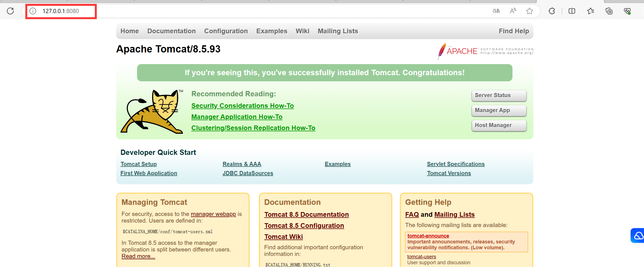Image resolution: width=644 pixels, height=267 pixels.
Task: Open Security Considerations How-To link
Action: 242,106
